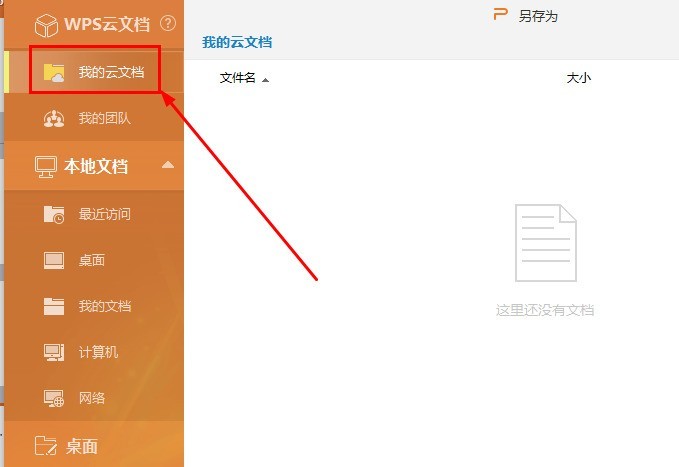This screenshot has height=467, width=679.
Task: Click the 本地文档 header label
Action: click(96, 166)
